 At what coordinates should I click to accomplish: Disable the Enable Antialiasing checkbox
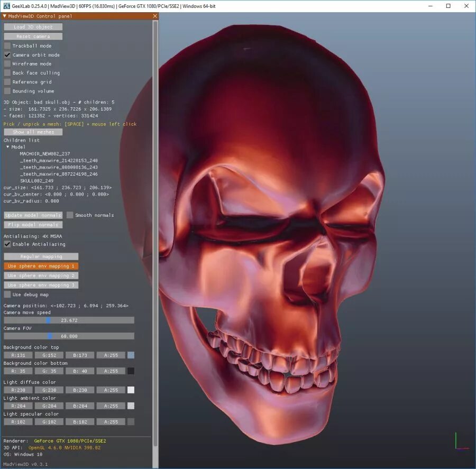(7, 244)
